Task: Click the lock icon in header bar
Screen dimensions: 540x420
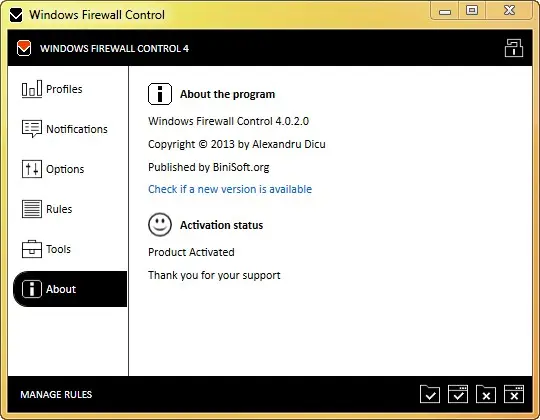Action: [514, 48]
